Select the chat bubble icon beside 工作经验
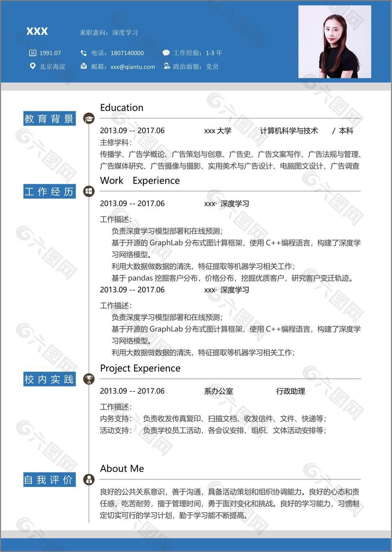The width and height of the screenshot is (392, 552). 166,53
